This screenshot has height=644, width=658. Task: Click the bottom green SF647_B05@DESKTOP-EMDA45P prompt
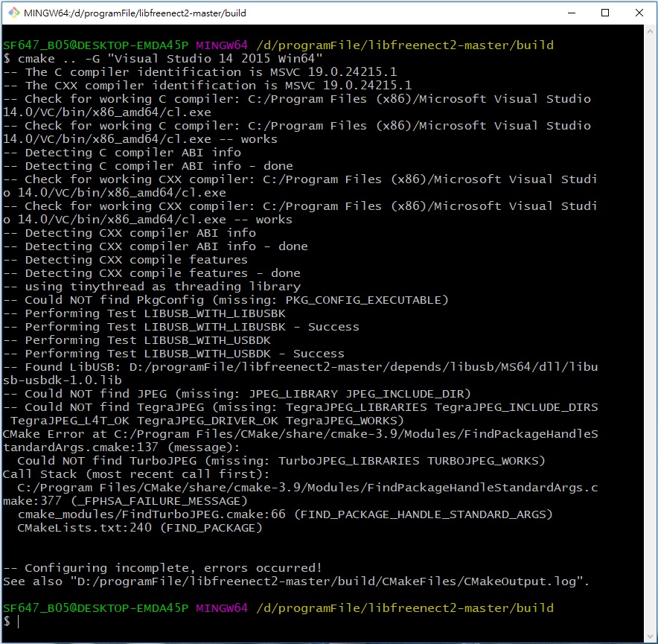[x=96, y=608]
